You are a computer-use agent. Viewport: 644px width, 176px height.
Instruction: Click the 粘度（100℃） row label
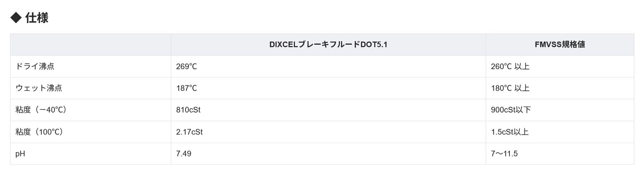point(39,132)
